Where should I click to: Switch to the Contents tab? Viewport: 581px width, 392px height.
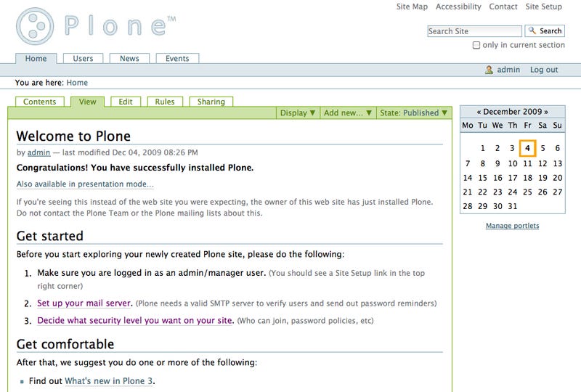tap(40, 102)
